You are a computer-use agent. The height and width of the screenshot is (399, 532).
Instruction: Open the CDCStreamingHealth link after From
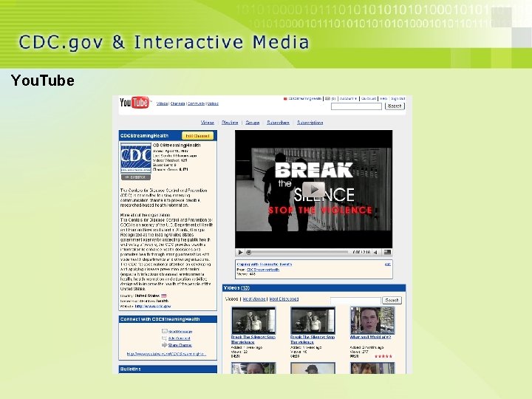click(263, 270)
